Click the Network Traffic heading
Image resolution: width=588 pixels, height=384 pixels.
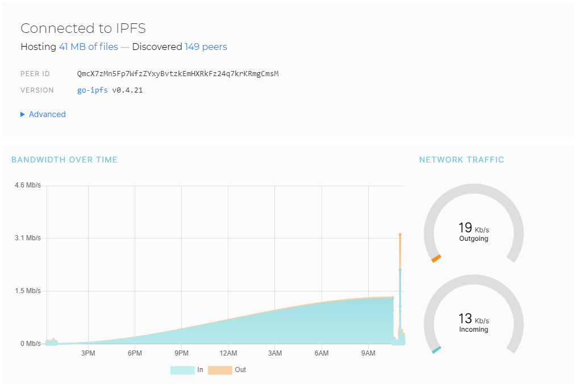[461, 160]
